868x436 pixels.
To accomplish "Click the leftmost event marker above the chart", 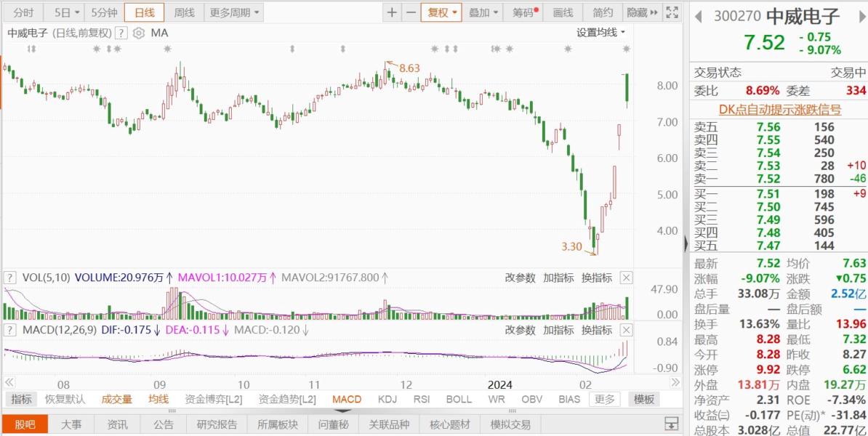I will (31, 49).
